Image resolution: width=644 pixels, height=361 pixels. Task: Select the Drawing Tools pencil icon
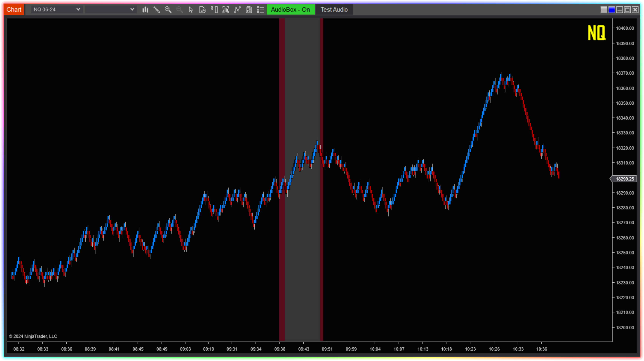point(157,10)
